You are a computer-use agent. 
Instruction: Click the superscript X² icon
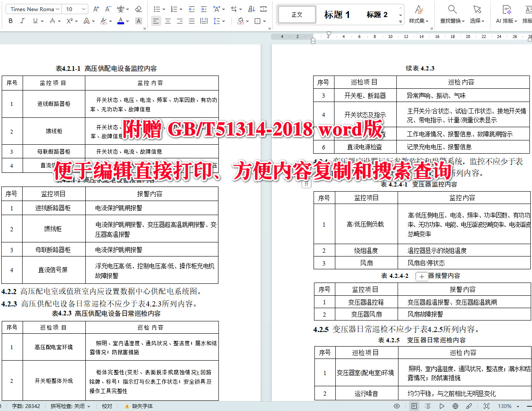pyautogui.click(x=70, y=21)
